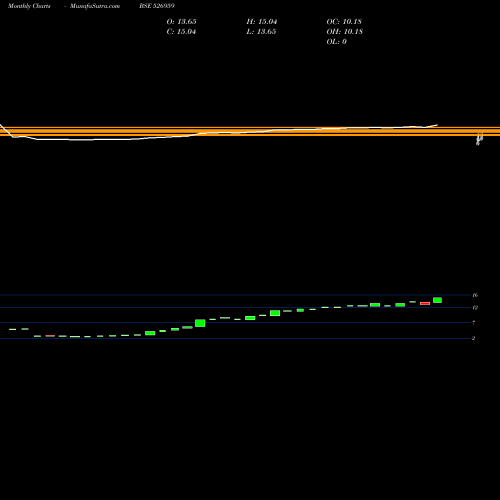Click the high price 'H: 15.04'

(262, 22)
